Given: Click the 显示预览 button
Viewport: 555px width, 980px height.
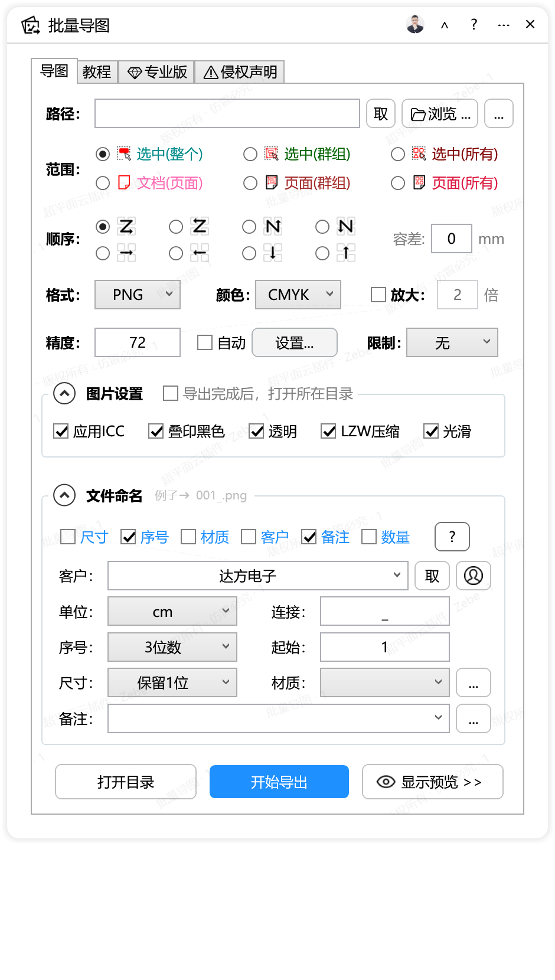Looking at the screenshot, I should pos(433,782).
